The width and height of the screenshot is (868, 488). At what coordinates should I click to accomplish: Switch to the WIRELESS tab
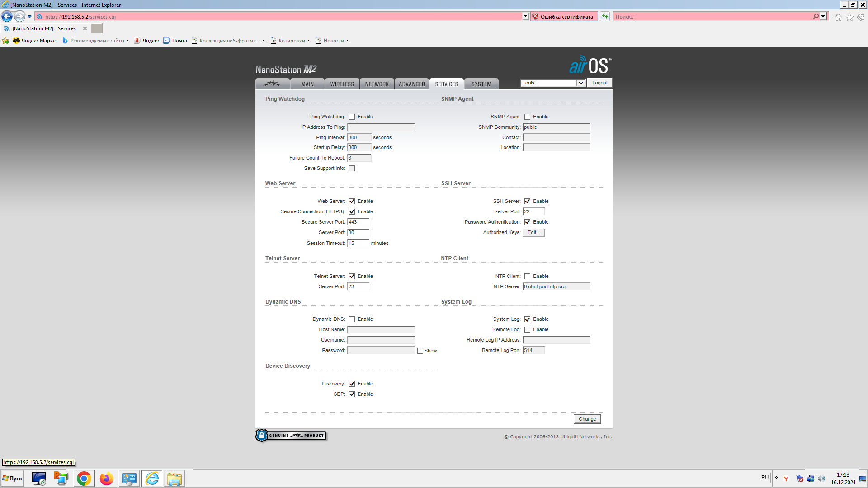[x=342, y=84]
